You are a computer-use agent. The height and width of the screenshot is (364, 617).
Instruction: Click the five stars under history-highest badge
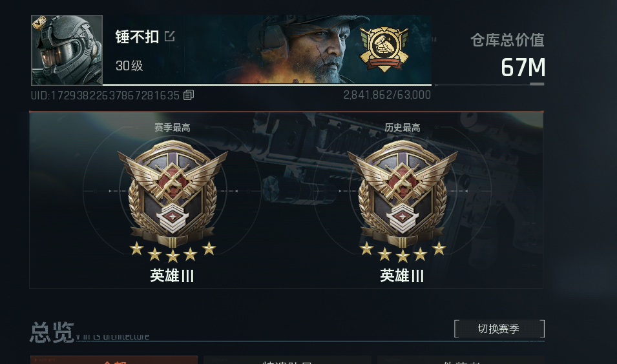point(403,252)
